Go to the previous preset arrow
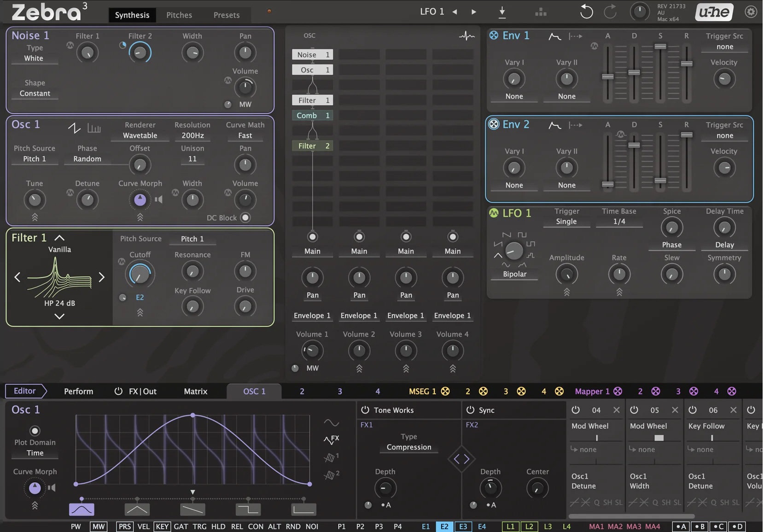Viewport: 770px width, 532px height. click(455, 12)
